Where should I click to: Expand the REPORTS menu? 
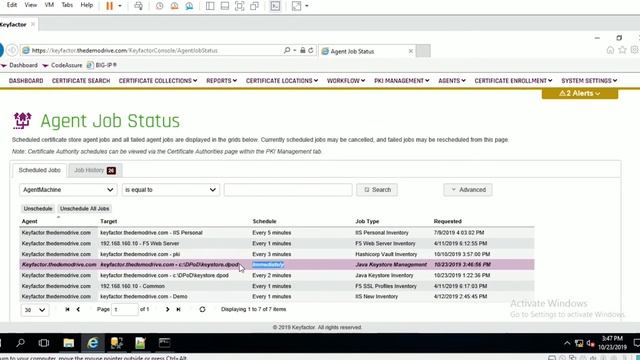tap(221, 81)
